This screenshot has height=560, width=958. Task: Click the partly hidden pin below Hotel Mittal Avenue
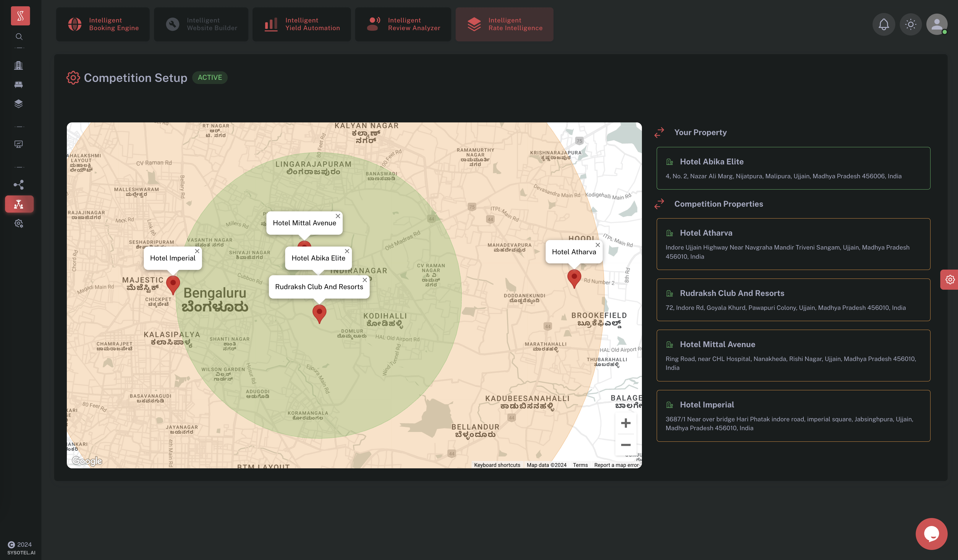pyautogui.click(x=304, y=244)
